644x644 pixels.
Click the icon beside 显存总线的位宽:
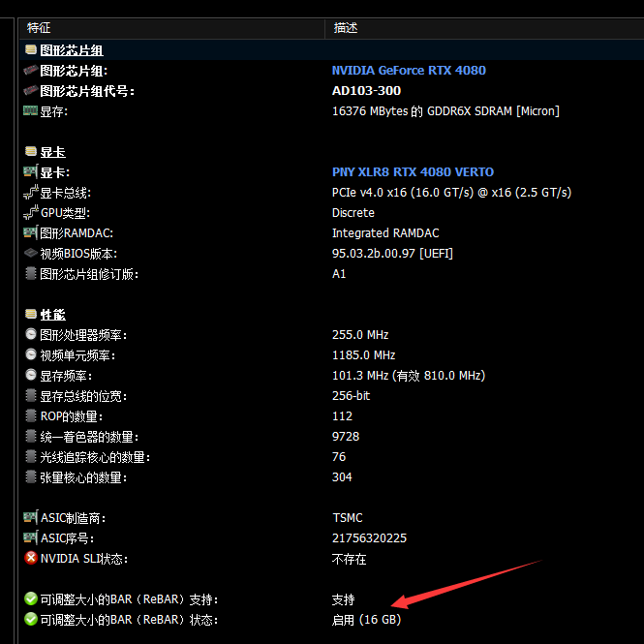(31, 395)
